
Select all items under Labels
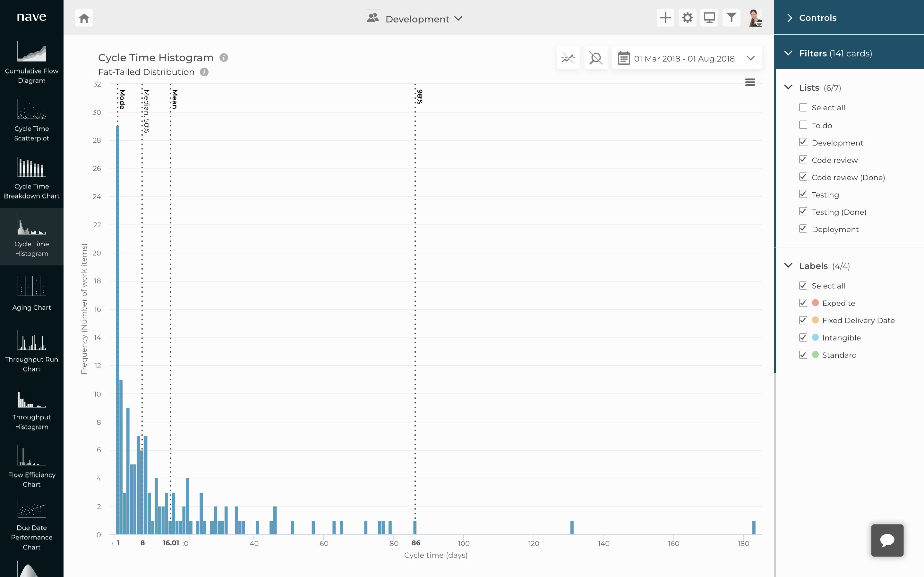coord(804,285)
